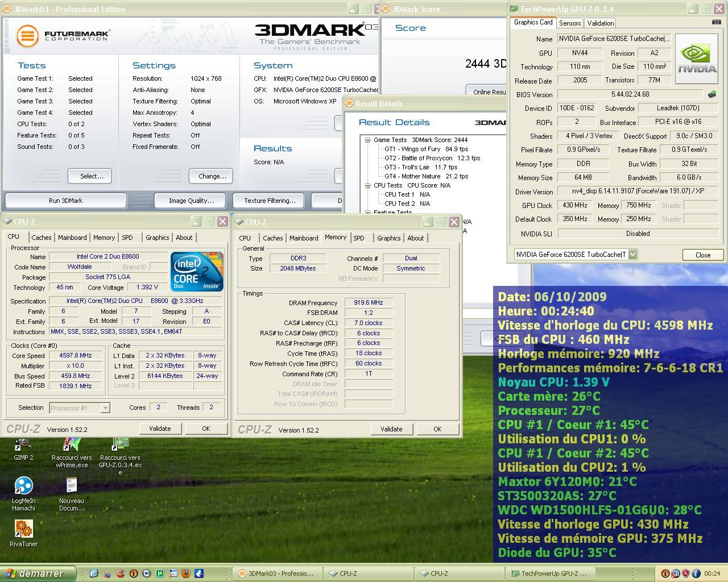Screen dimensions: 728x582
Task: Select CPU Test 1 result row
Action: coord(407,194)
